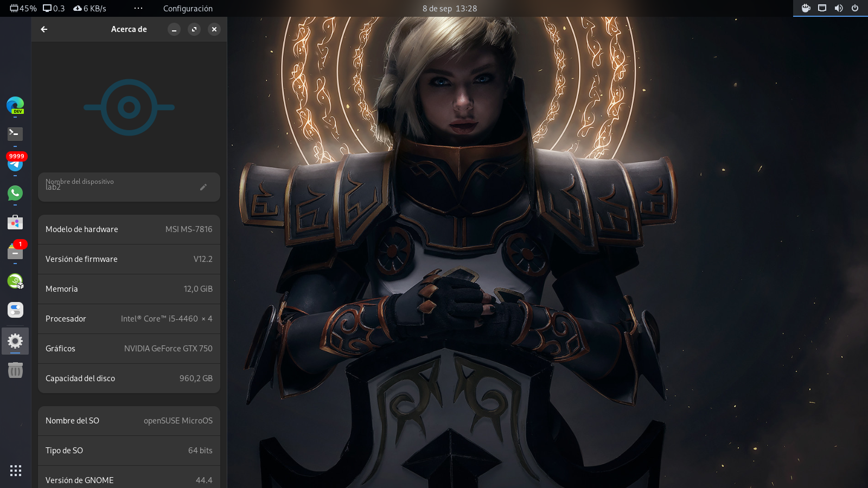Open Telegram with 9999 badge

(15, 163)
